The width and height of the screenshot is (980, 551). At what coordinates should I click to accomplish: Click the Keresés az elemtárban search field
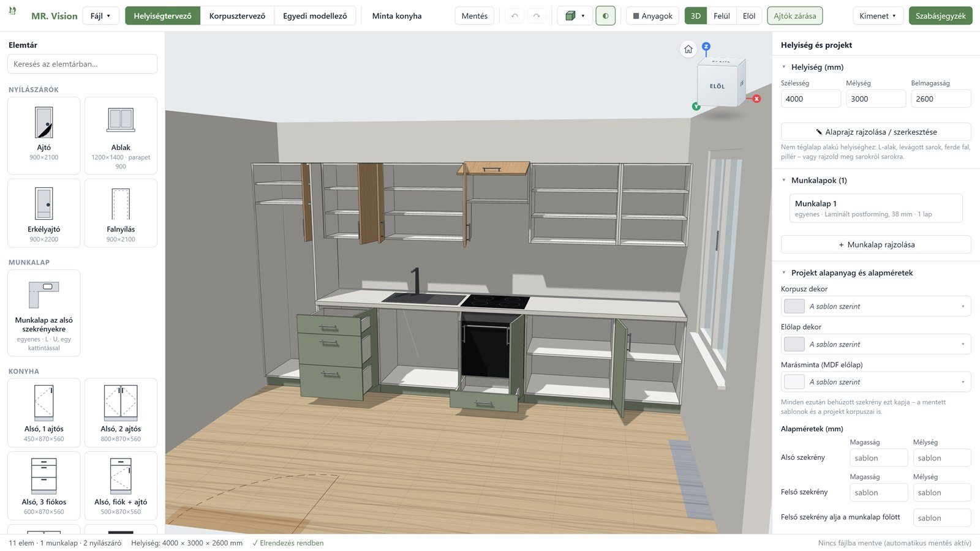[x=82, y=64]
